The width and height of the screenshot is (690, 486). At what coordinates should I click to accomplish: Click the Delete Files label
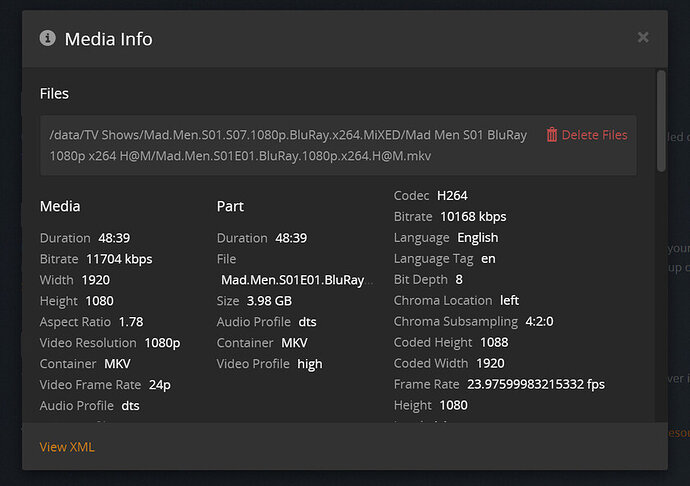(595, 135)
